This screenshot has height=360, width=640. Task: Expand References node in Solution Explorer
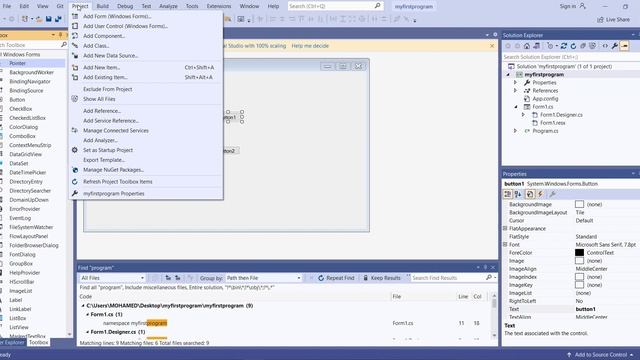pos(516,91)
